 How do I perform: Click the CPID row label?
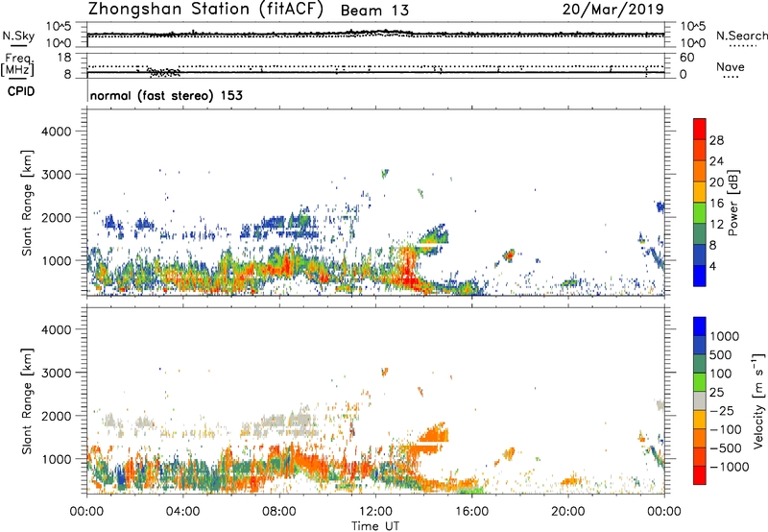click(21, 91)
